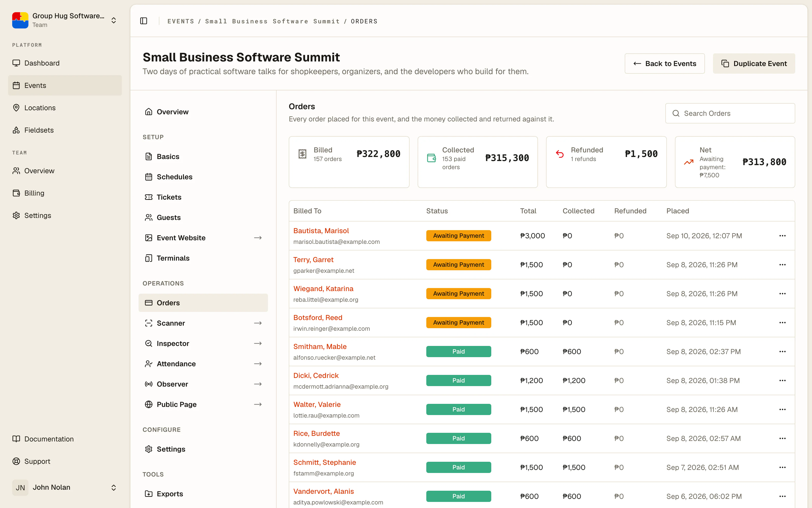
Task: Select the Tickets setup section
Action: 203,197
